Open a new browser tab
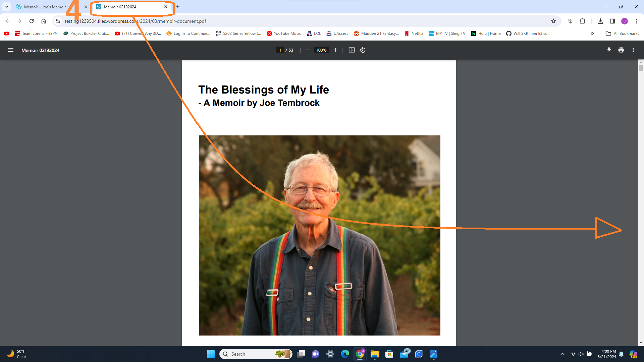 click(x=178, y=7)
